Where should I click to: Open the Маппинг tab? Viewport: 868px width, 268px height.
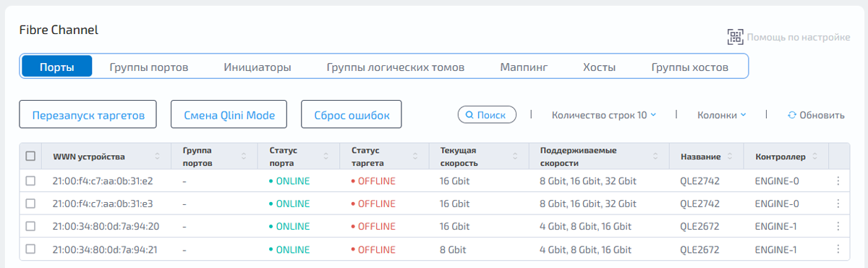click(524, 67)
